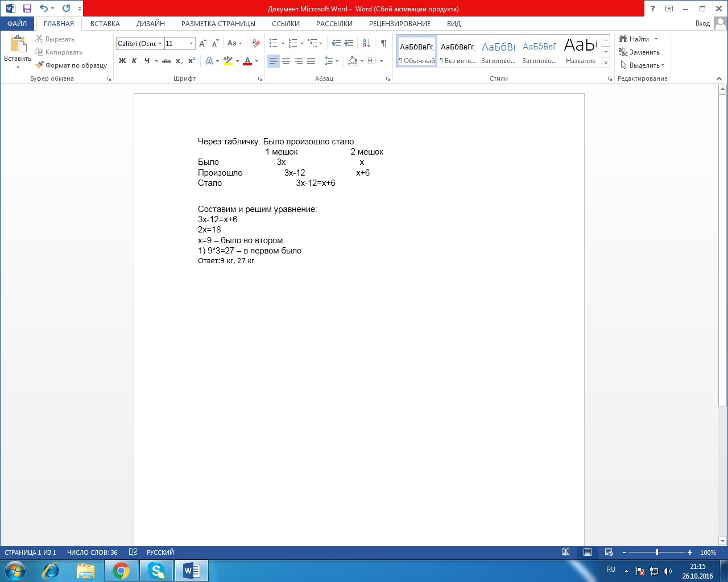The width and height of the screenshot is (728, 582).
Task: Click Найти to search document
Action: (635, 39)
